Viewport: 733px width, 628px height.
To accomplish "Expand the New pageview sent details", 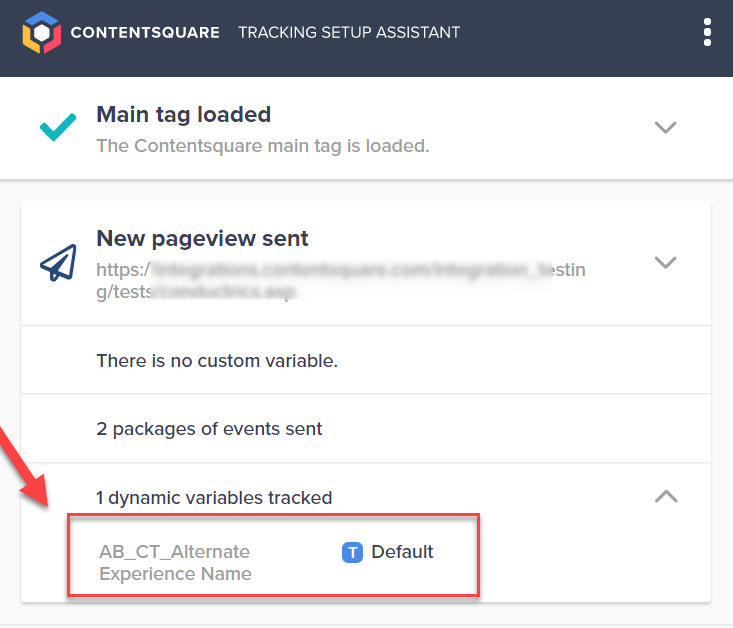I will click(x=665, y=262).
